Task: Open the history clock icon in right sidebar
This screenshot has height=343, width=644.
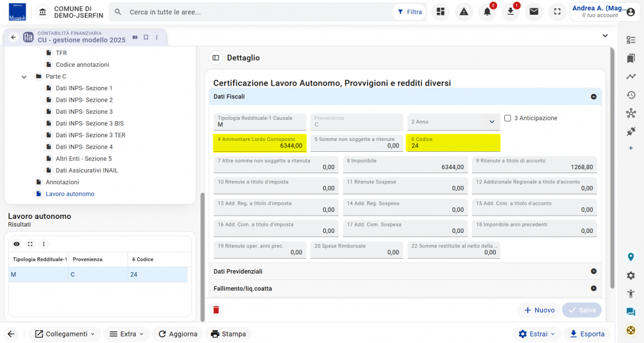Action: 631,95
